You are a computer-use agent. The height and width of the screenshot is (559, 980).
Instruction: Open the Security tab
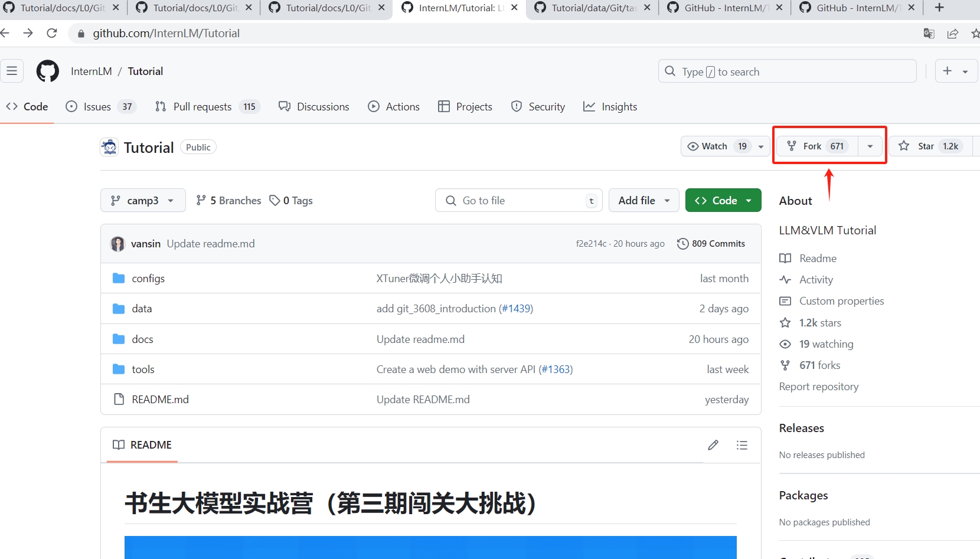pyautogui.click(x=538, y=107)
